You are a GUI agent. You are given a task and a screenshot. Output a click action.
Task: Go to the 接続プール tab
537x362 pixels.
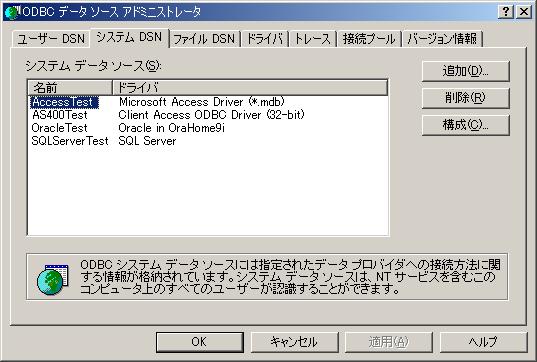[x=369, y=39]
